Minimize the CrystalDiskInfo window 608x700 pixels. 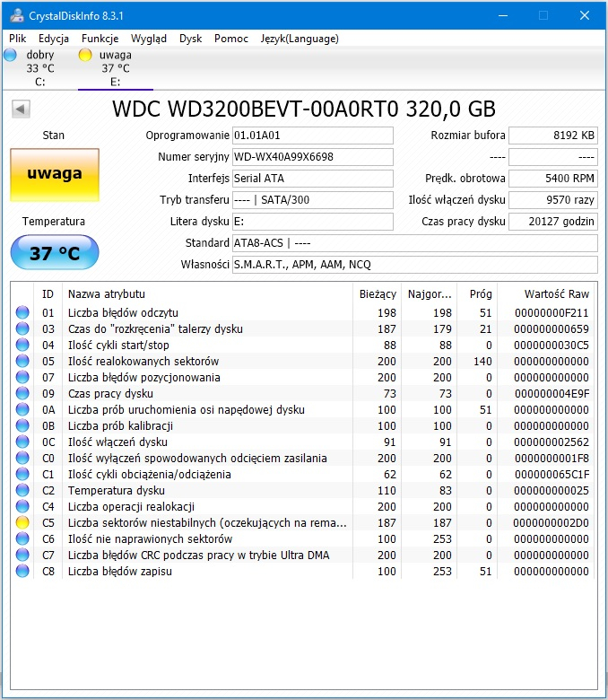tap(503, 15)
